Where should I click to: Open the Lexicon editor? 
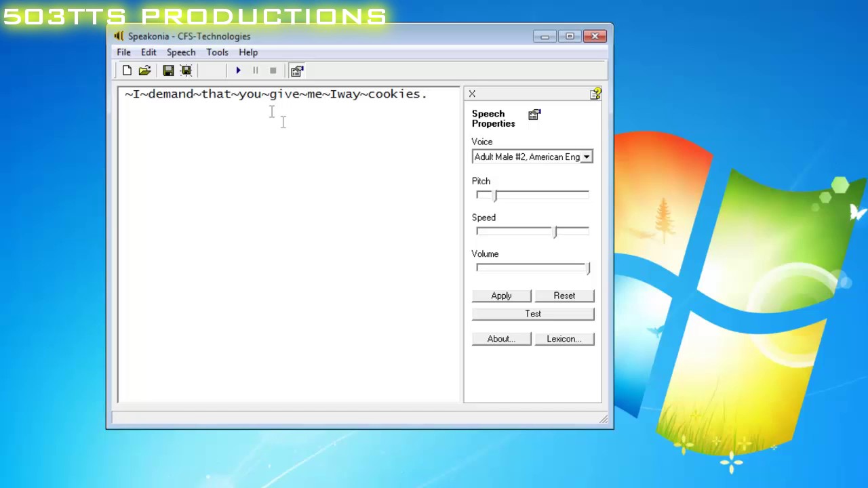(564, 339)
